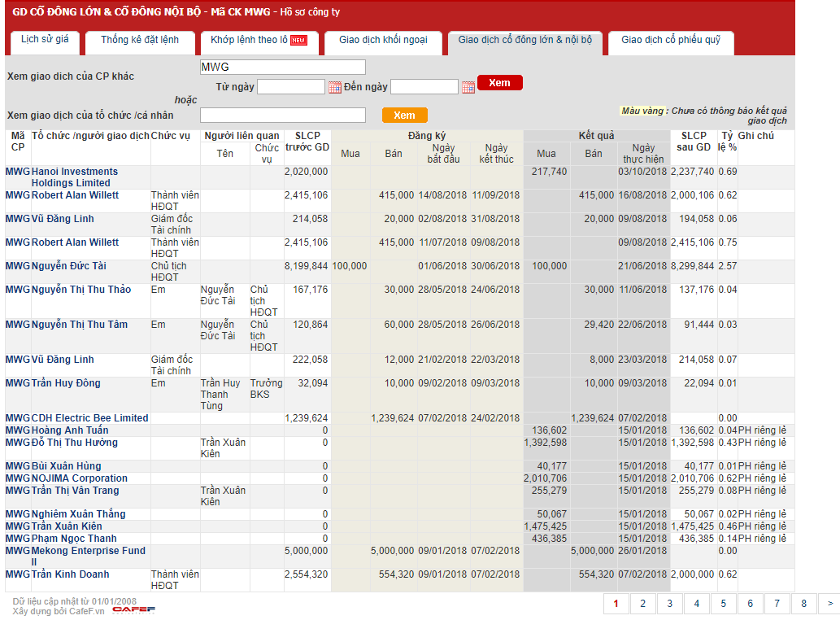Click the next page arrow button
The image size is (840, 620).
click(829, 604)
